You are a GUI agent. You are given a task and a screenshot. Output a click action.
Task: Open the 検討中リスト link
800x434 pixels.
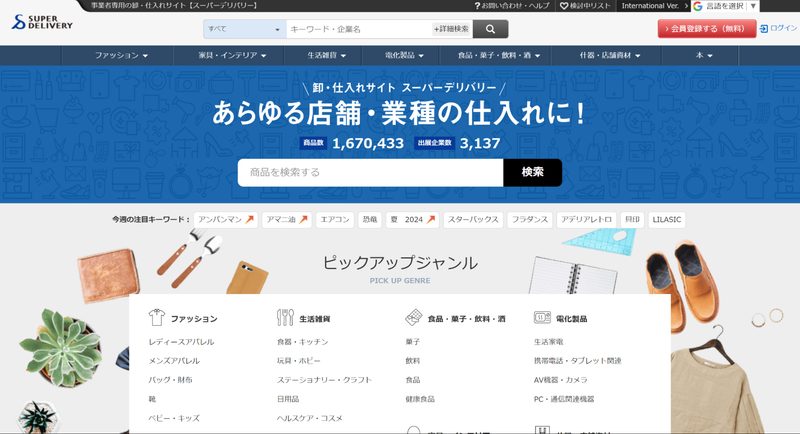pos(585,6)
